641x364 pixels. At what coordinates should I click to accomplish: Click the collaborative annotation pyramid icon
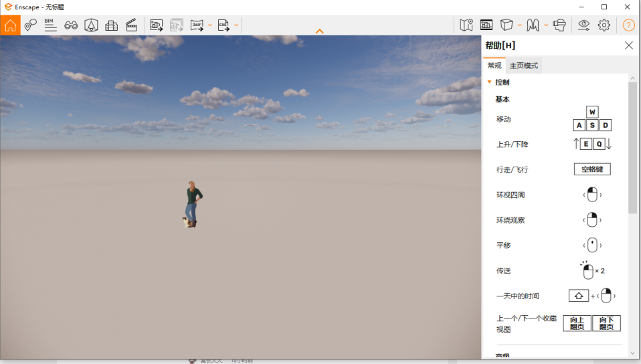tap(91, 25)
